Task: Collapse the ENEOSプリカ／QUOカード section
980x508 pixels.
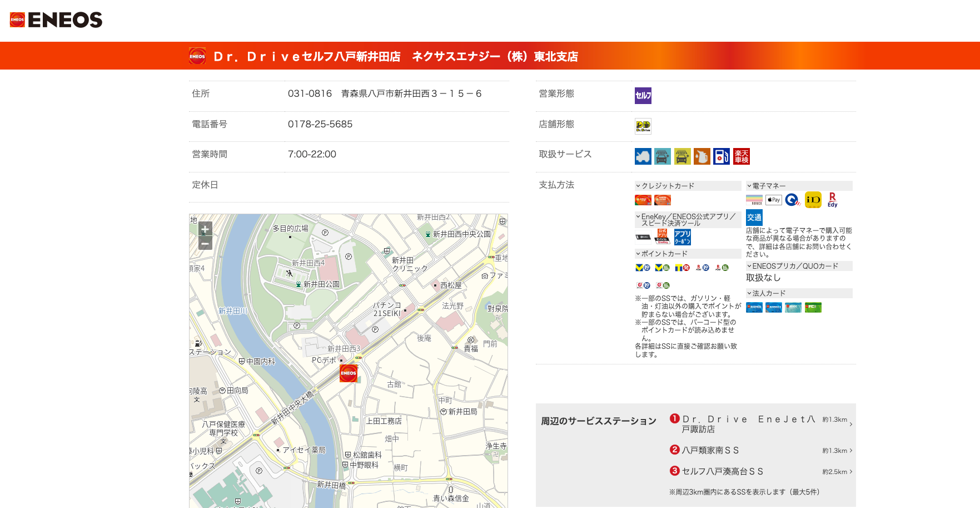Action: coord(799,266)
